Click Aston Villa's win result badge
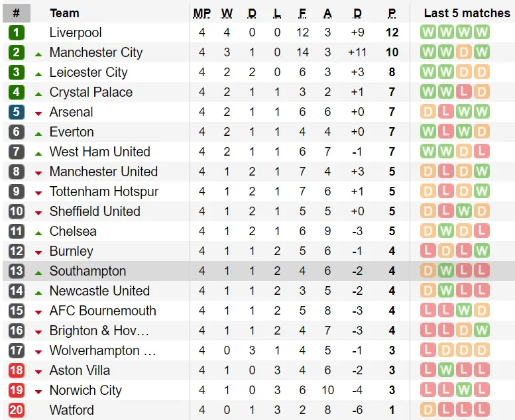The image size is (515, 420). (446, 370)
